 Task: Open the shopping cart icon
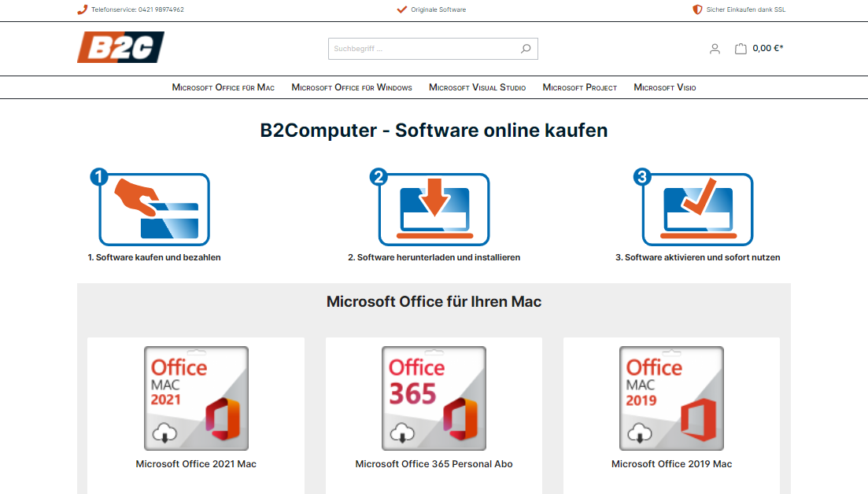click(741, 49)
